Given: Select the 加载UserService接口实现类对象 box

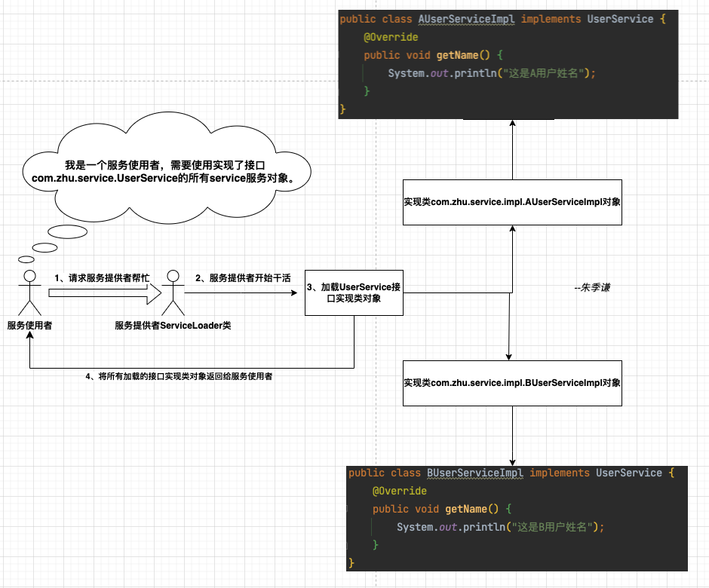Looking at the screenshot, I should click(354, 292).
